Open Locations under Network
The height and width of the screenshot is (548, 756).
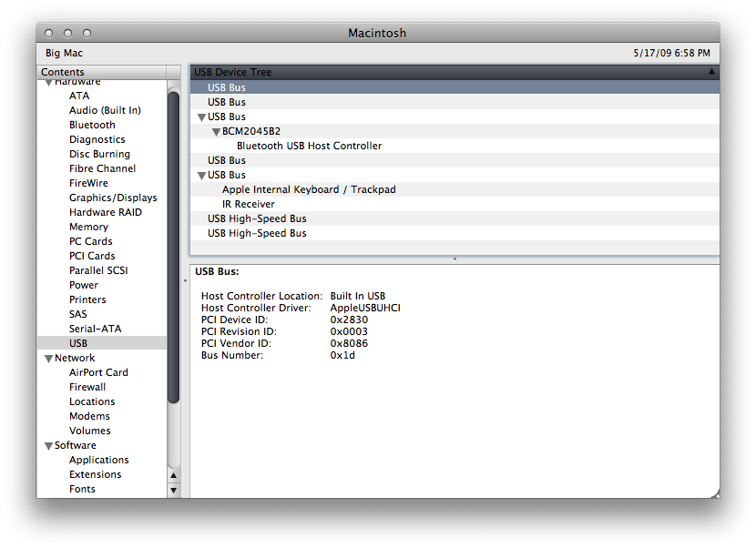(92, 401)
